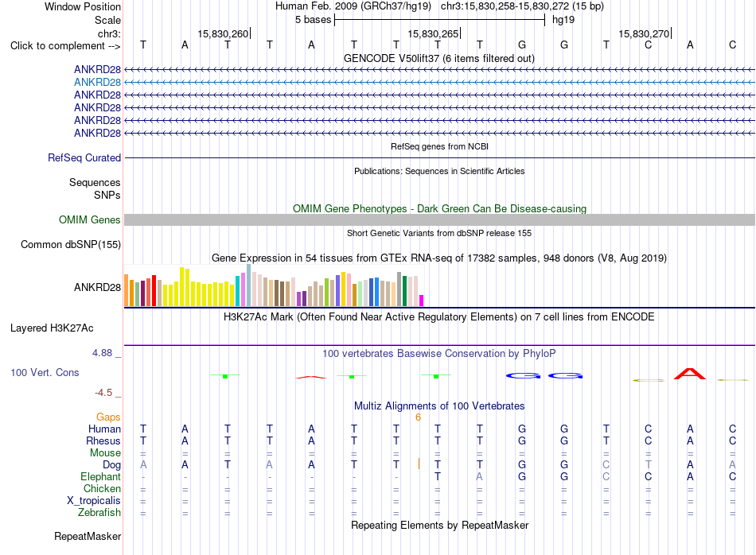The height and width of the screenshot is (555, 756).
Task: Select the Human alignment row label
Action: coord(104,429)
